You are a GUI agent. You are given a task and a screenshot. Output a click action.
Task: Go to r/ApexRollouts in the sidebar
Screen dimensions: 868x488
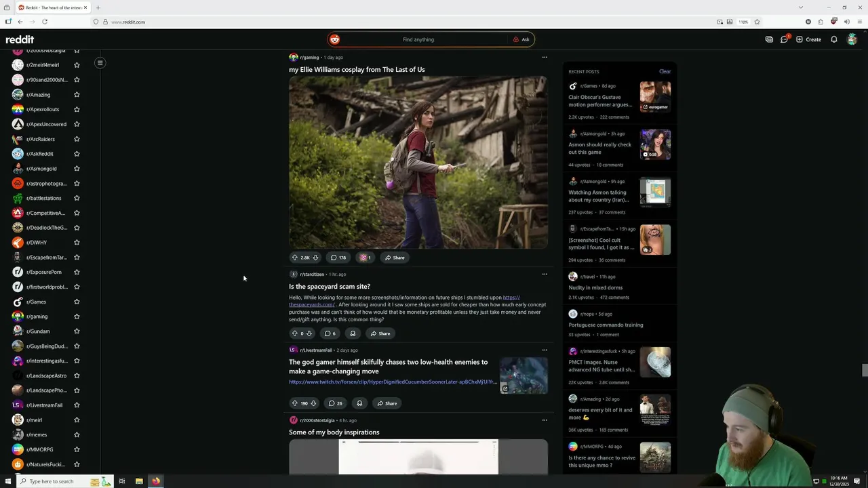click(x=43, y=109)
